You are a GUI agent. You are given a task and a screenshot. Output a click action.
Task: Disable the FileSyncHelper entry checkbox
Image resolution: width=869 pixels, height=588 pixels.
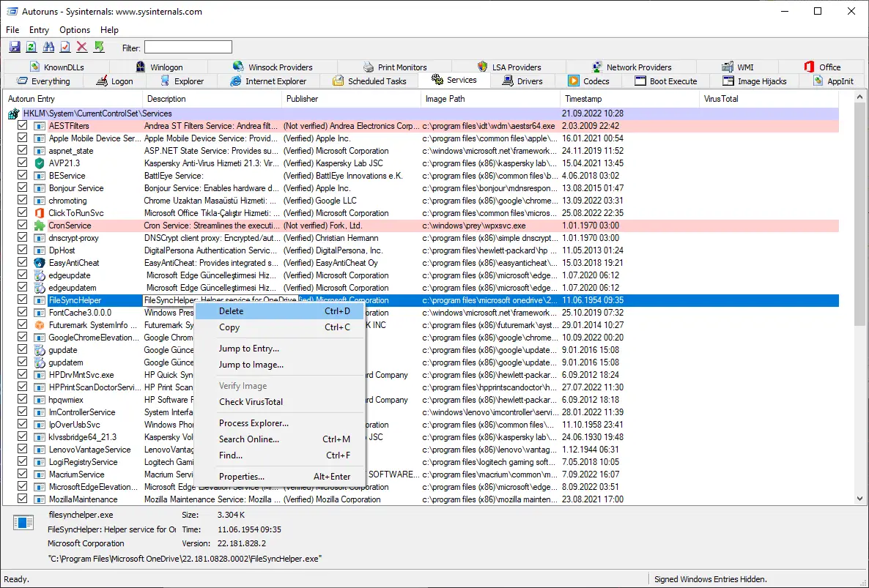point(22,299)
